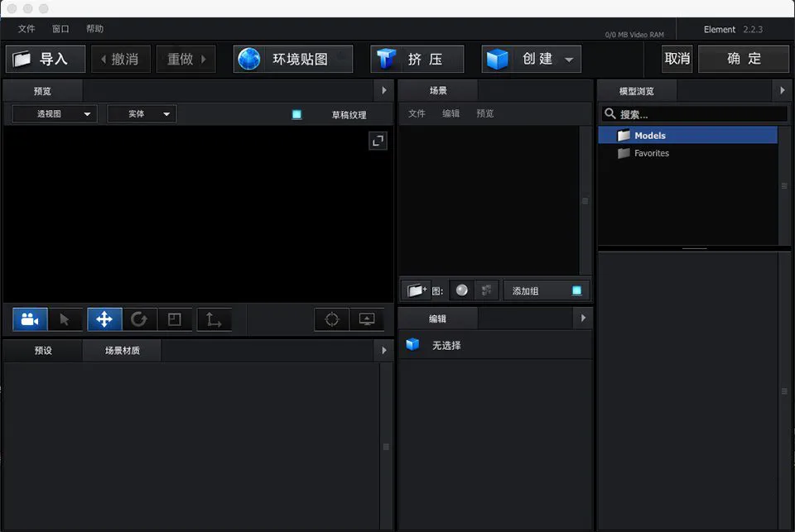
Task: Choose the move tool with four arrows
Action: click(104, 319)
